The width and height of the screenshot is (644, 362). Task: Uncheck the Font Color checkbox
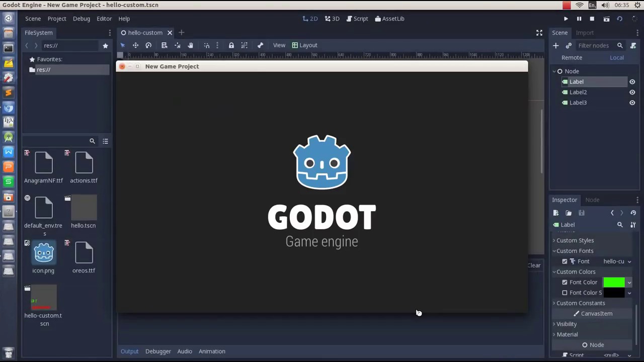[x=565, y=283]
